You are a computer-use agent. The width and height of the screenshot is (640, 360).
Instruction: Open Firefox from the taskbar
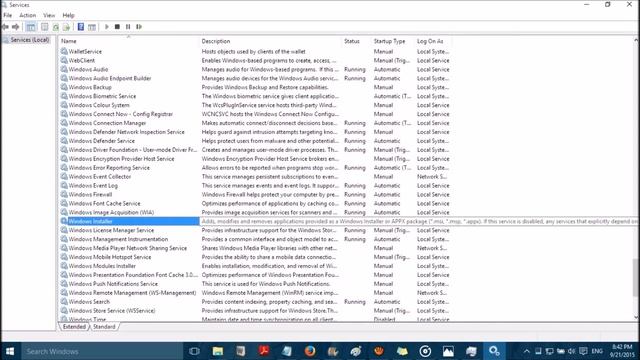[x=310, y=351]
